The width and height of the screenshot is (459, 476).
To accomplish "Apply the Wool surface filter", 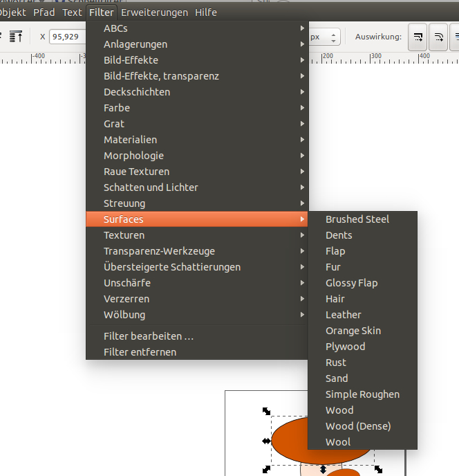I will [362, 442].
